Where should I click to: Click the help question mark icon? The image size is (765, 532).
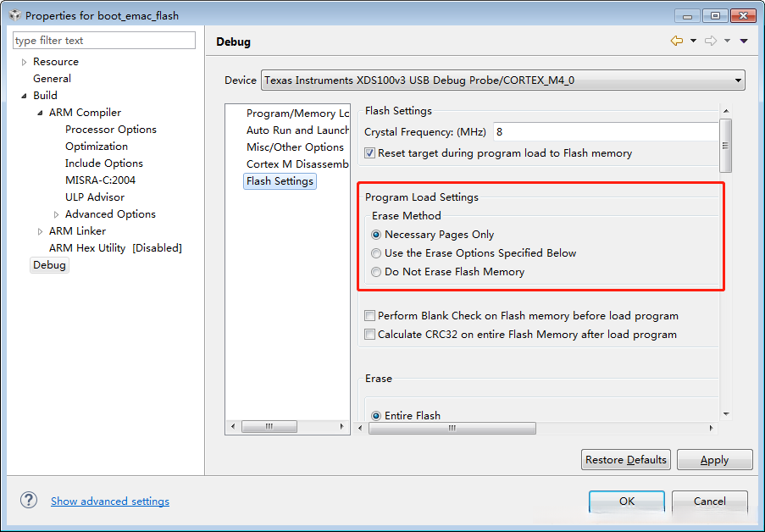(29, 501)
